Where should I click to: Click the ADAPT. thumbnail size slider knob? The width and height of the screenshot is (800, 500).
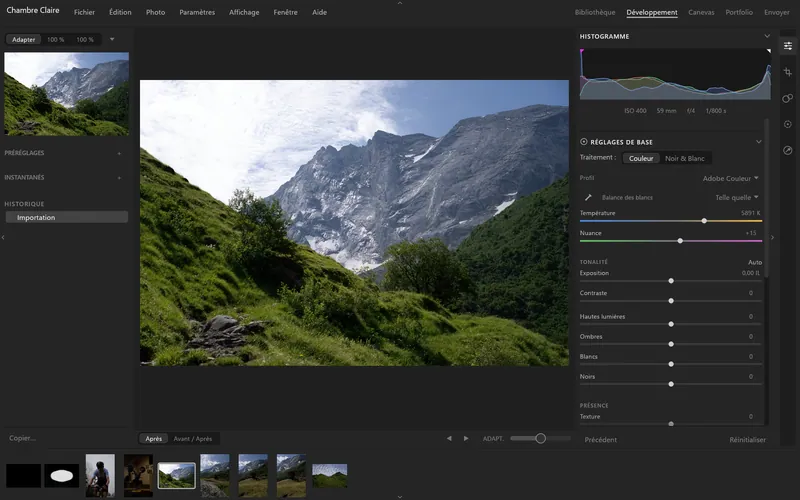540,438
